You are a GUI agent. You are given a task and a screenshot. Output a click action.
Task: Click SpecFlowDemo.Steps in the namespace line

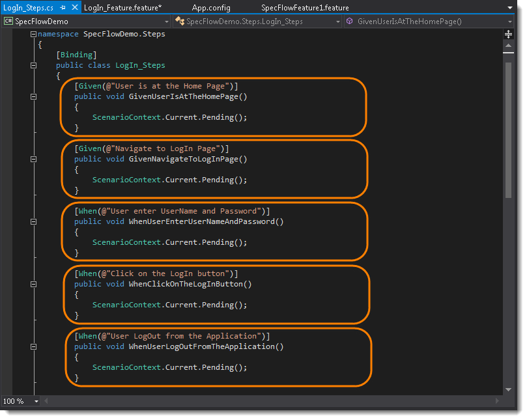pyautogui.click(x=124, y=34)
